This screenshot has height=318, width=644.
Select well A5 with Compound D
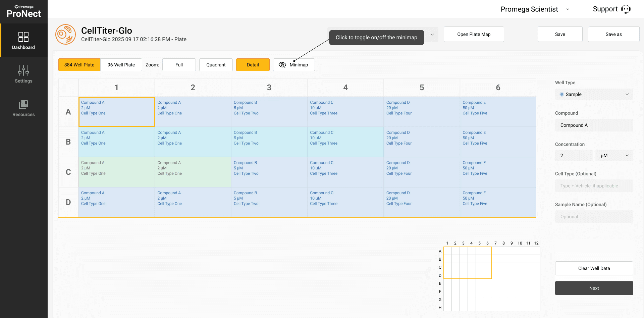click(x=422, y=112)
